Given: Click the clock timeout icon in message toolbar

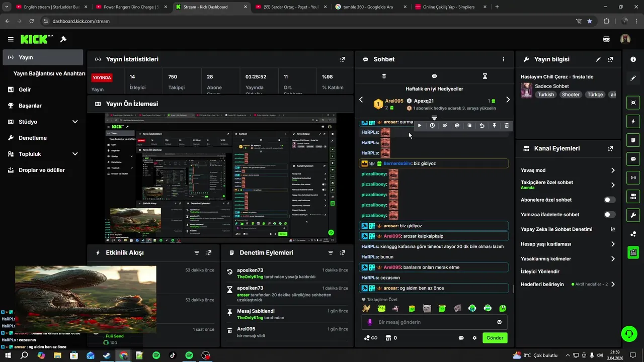Looking at the screenshot, I should click(x=432, y=126).
